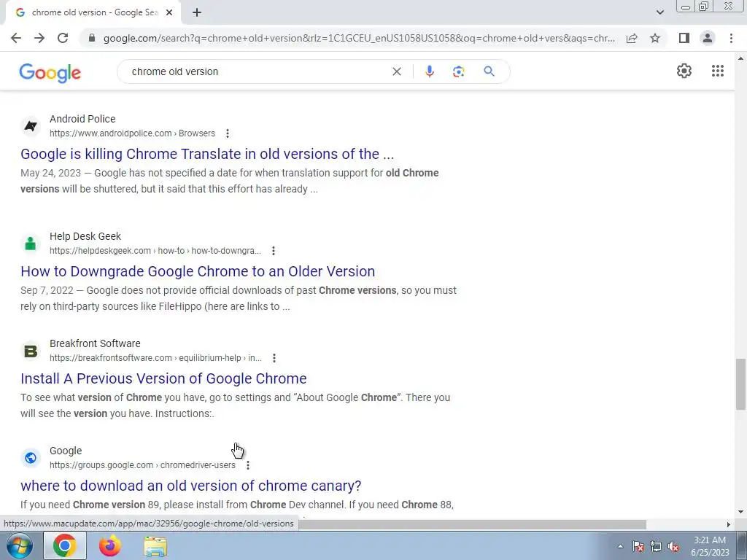Start a voice search with the microphone

(429, 71)
